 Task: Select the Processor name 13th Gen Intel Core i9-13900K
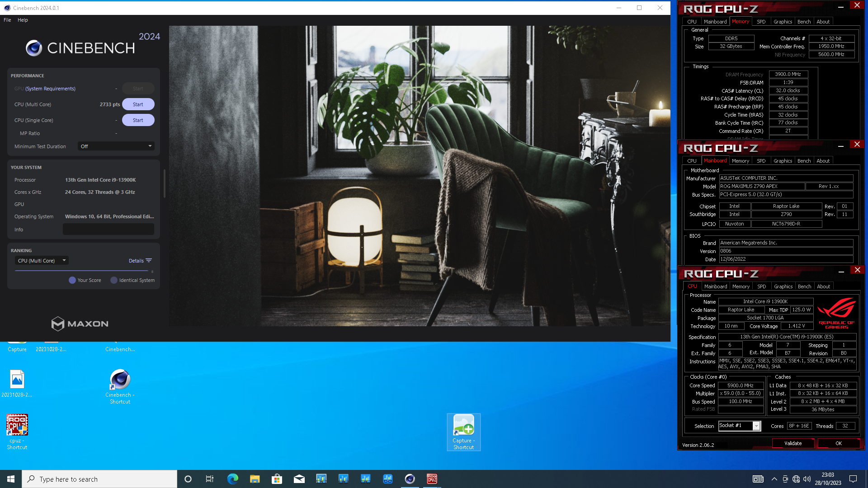(100, 180)
